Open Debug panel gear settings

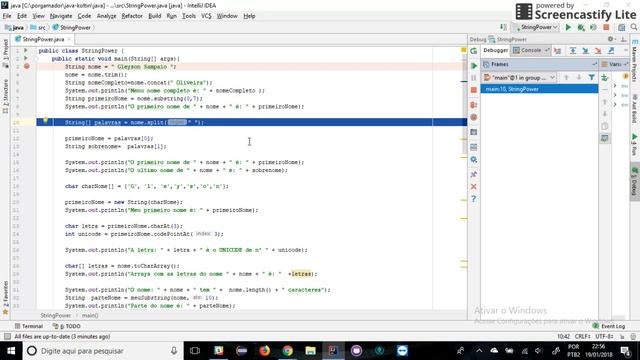611,39
